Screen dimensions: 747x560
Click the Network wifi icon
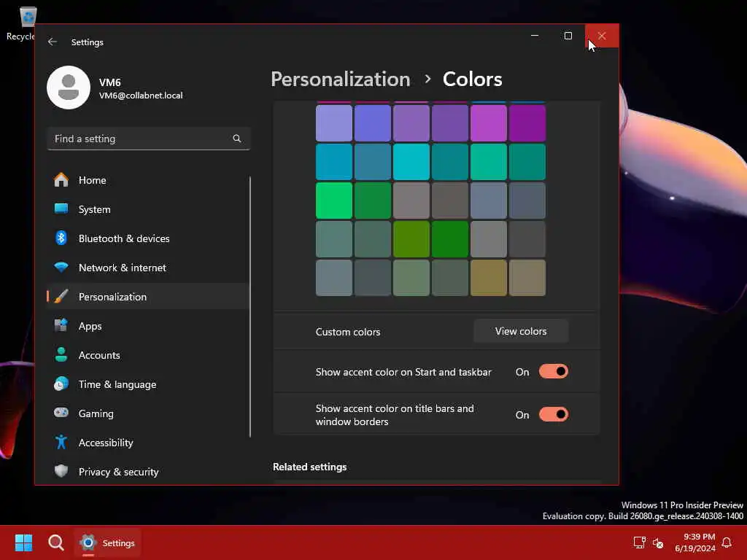(61, 267)
